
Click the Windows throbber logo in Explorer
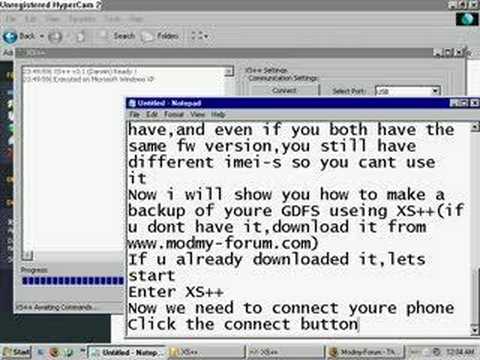click(467, 19)
